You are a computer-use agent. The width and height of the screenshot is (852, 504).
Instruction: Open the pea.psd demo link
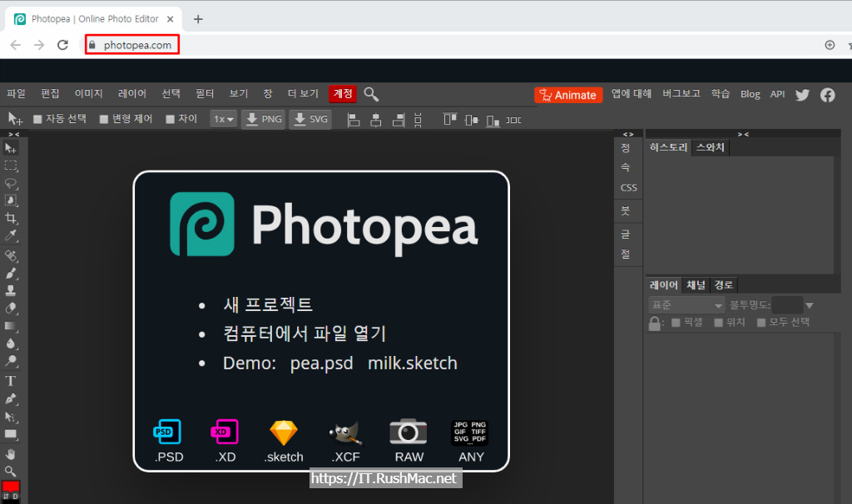click(322, 363)
